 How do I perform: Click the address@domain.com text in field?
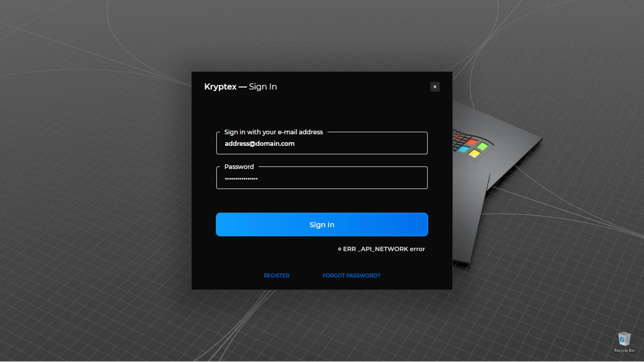[259, 144]
